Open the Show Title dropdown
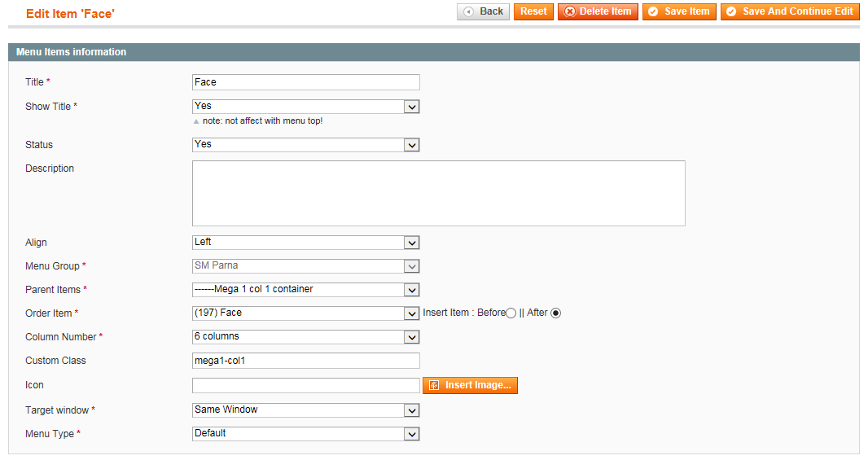The image size is (868, 460). pyautogui.click(x=305, y=107)
